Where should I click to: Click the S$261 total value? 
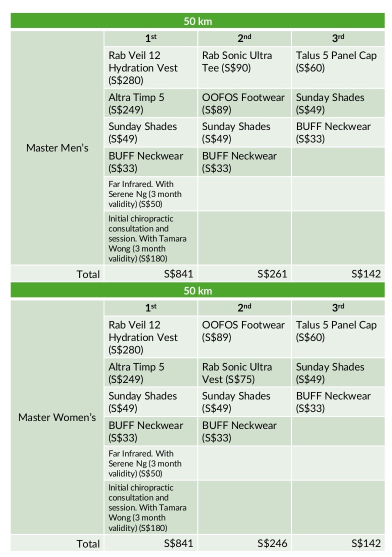(272, 274)
